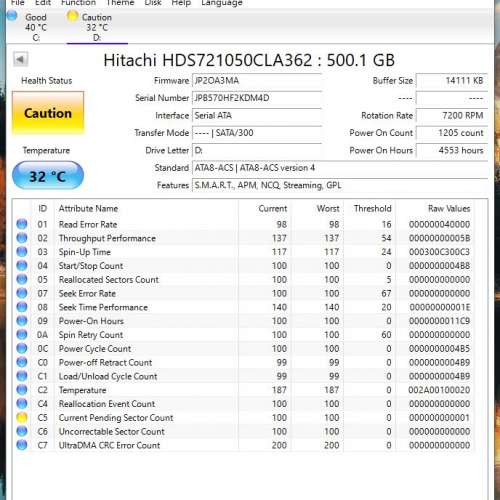Click the Power On Hours value 4553 hours

pos(452,150)
